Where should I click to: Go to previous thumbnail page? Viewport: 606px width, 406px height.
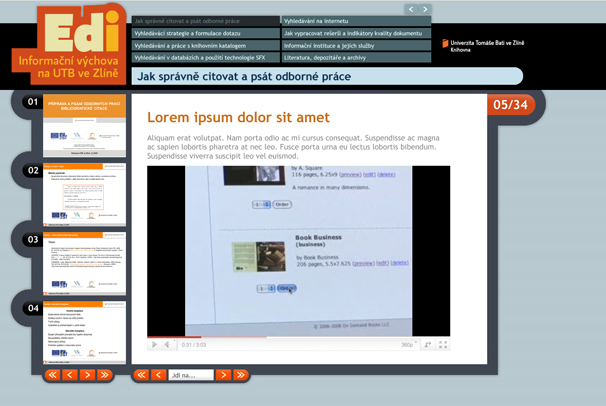(x=69, y=375)
